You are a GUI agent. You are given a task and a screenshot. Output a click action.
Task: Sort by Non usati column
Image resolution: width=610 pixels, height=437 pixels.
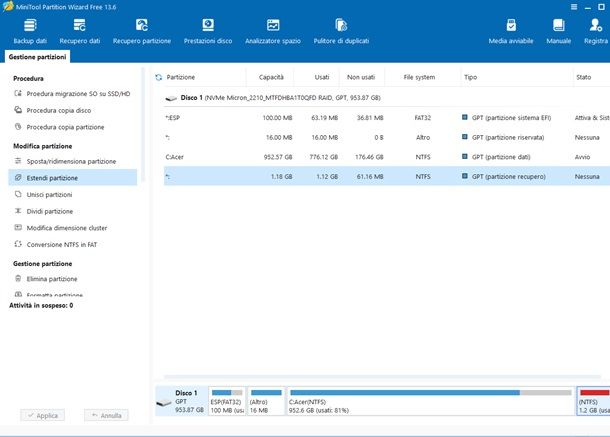click(x=361, y=77)
